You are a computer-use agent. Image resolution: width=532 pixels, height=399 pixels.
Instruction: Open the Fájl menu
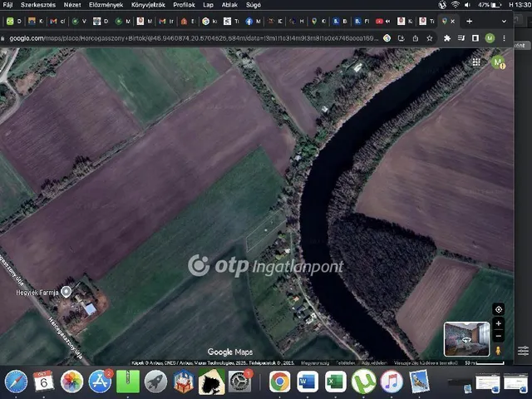(x=7, y=5)
